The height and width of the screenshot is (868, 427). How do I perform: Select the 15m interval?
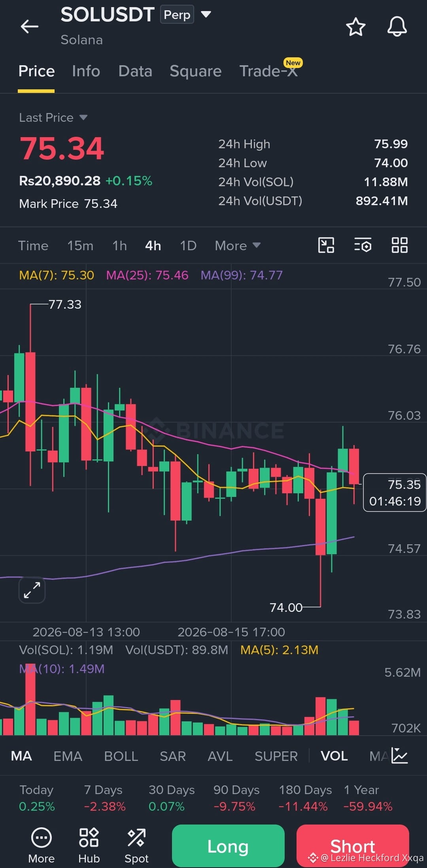click(80, 245)
